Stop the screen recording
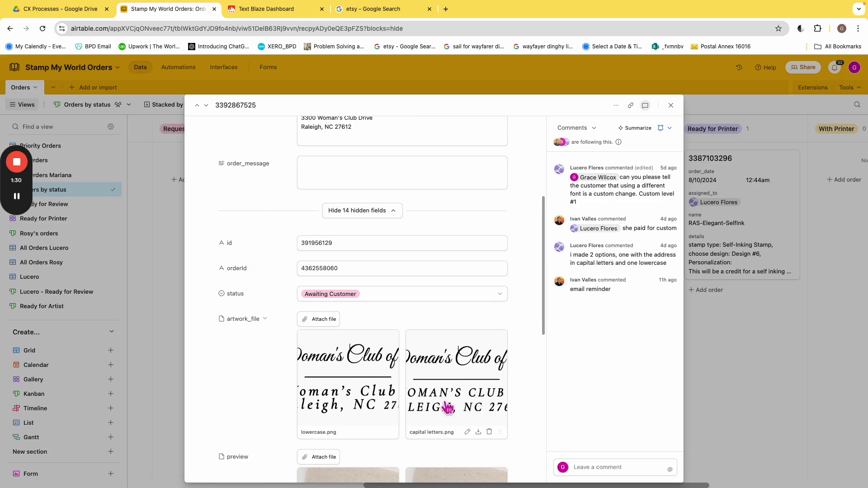Image resolution: width=868 pixels, height=488 pixels. pyautogui.click(x=17, y=162)
